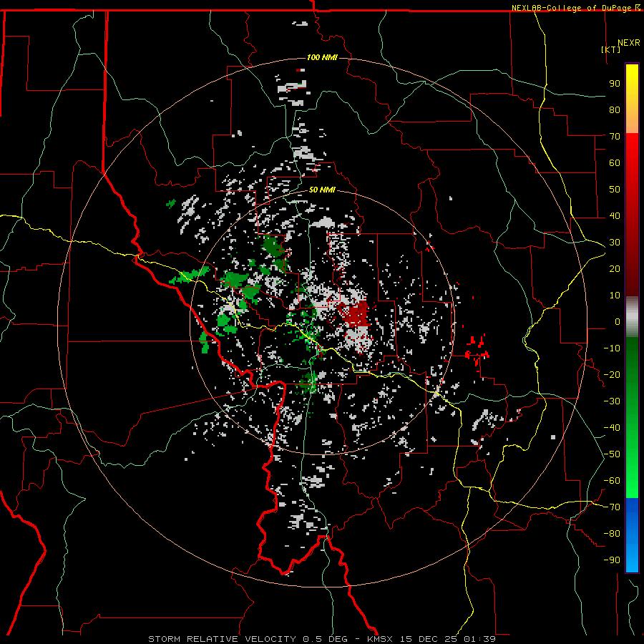Click the 80 value on the velocity scale
Image resolution: width=644 pixels, height=644 pixels.
[615, 109]
